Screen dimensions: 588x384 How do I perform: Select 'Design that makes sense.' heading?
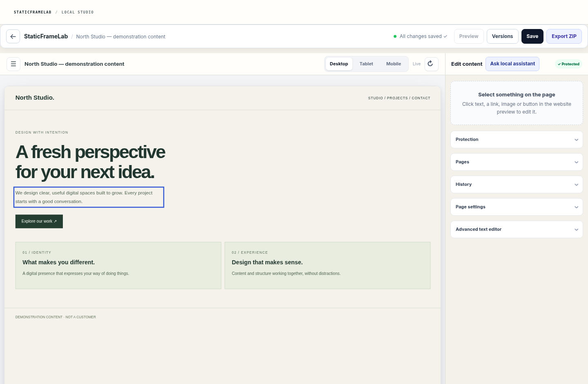(267, 262)
